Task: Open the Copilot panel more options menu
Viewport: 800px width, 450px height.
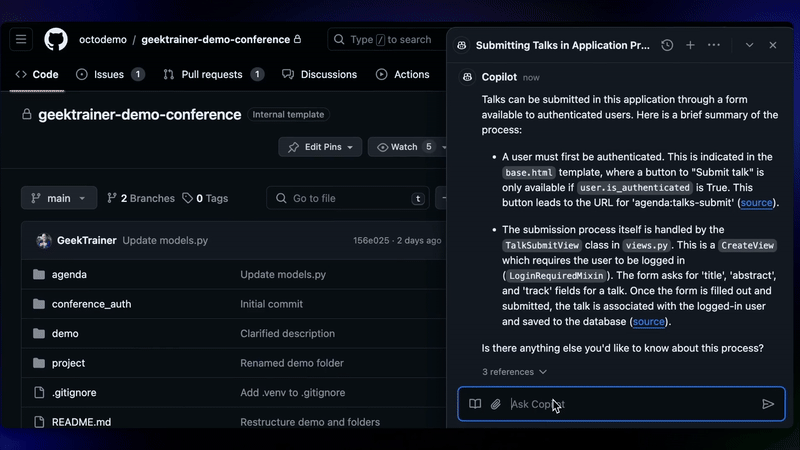Action: [x=714, y=45]
